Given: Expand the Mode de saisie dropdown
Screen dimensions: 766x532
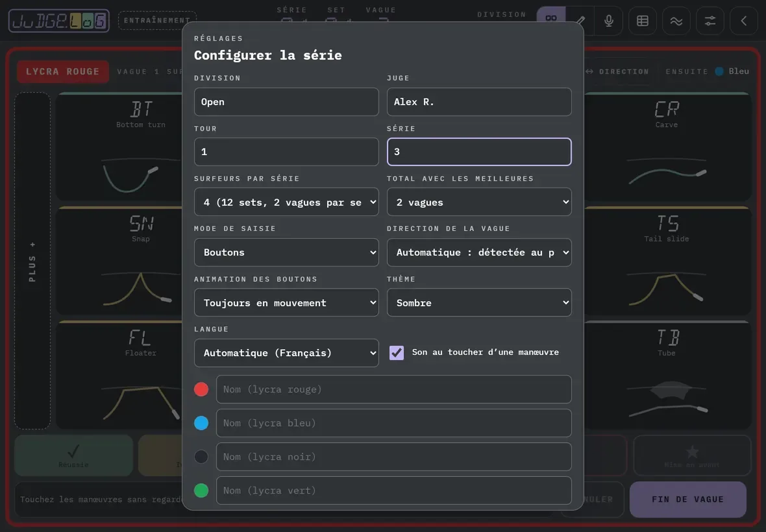Looking at the screenshot, I should [286, 252].
